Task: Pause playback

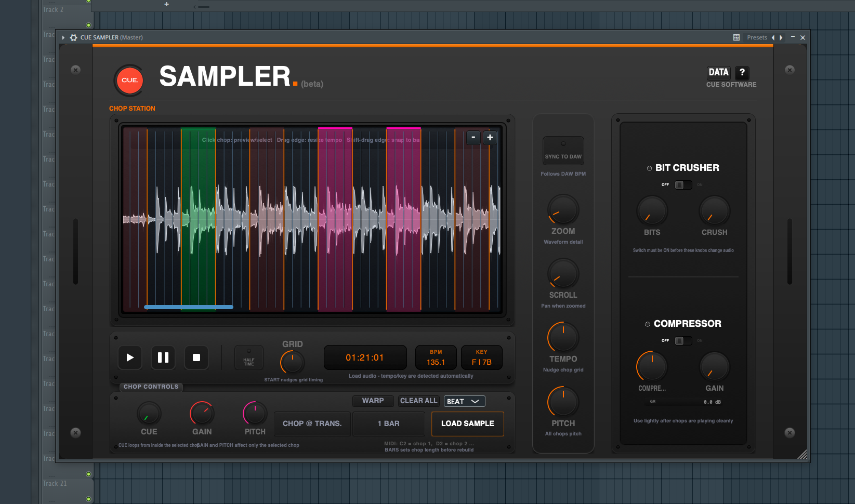Action: pos(163,357)
